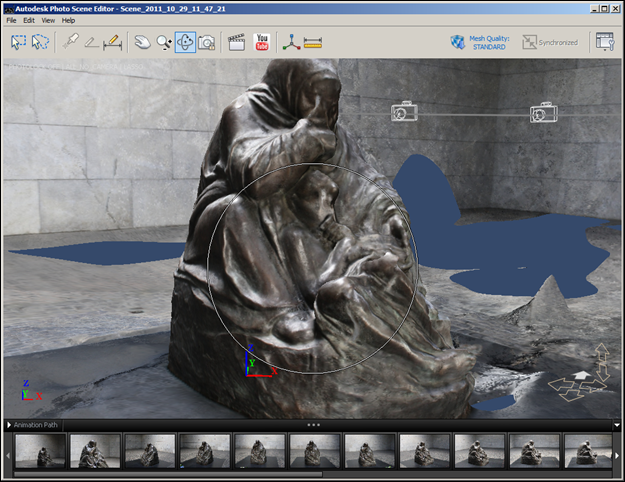Image resolution: width=625 pixels, height=482 pixels.
Task: Expand the Animation Path panel triangle
Action: (x=7, y=425)
